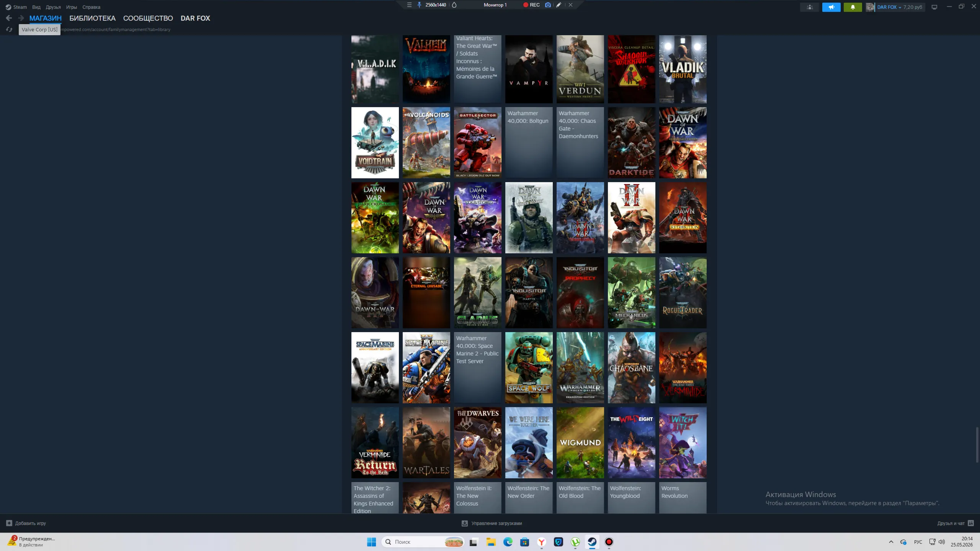Open the Chaos Gate - Daemonhunters tile

(x=580, y=143)
